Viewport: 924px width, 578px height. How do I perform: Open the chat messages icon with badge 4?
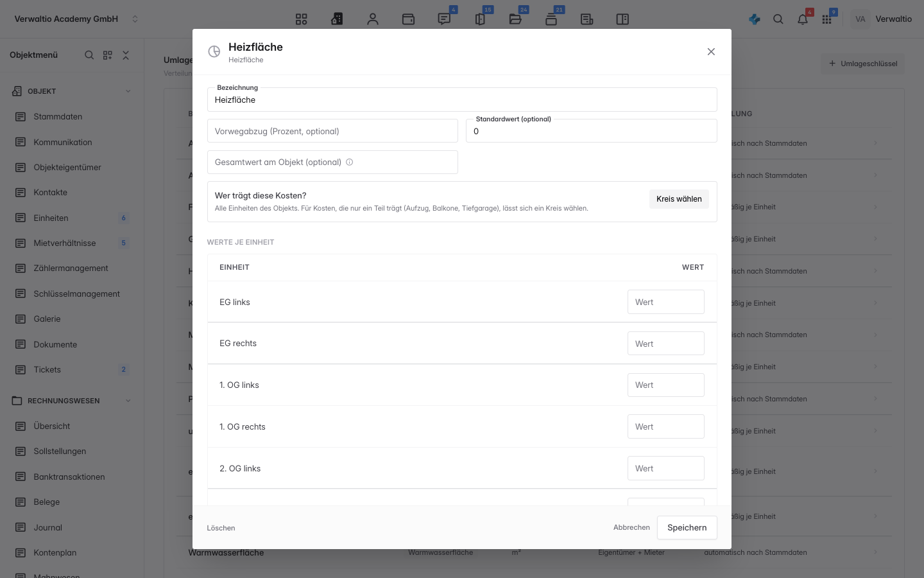[444, 19]
